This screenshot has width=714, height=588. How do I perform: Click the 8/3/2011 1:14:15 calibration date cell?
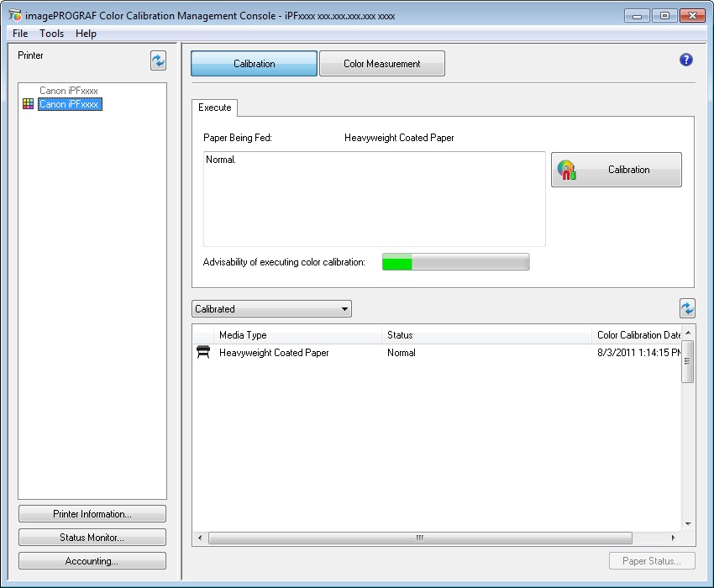click(x=639, y=353)
